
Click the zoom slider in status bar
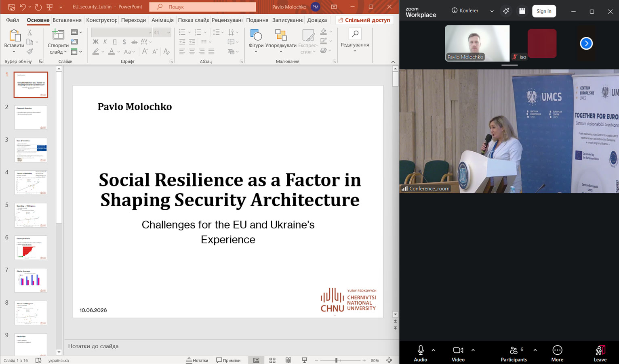pyautogui.click(x=340, y=360)
